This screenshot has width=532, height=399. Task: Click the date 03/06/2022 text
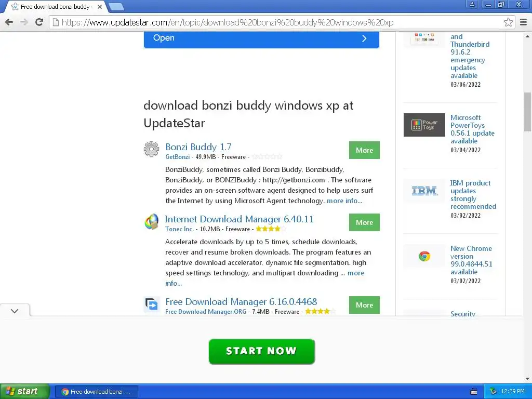click(x=465, y=85)
